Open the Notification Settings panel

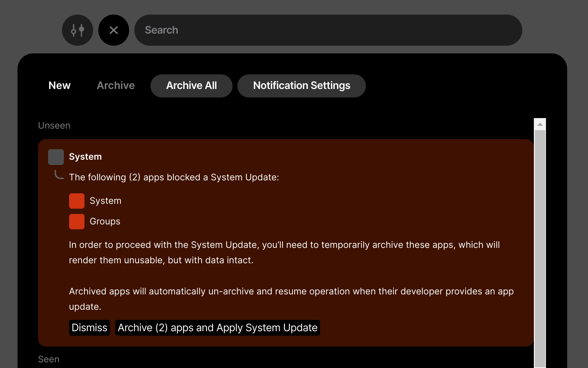pos(301,85)
